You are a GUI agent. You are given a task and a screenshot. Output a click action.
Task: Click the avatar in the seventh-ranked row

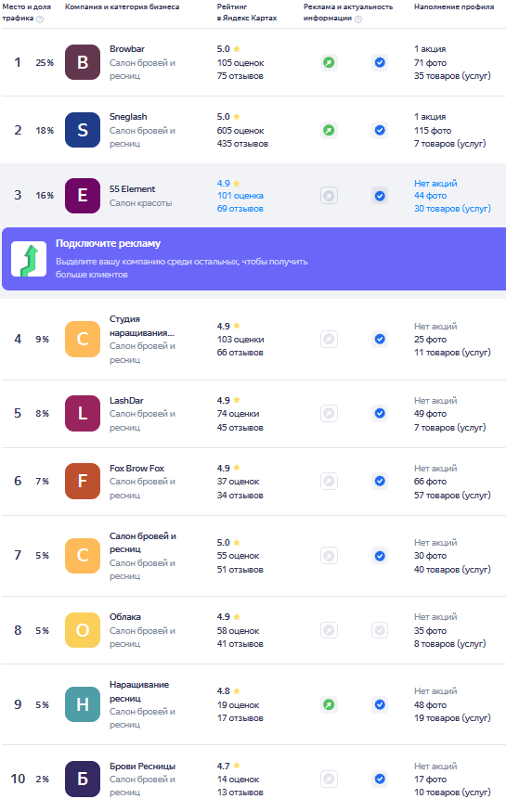point(83,556)
